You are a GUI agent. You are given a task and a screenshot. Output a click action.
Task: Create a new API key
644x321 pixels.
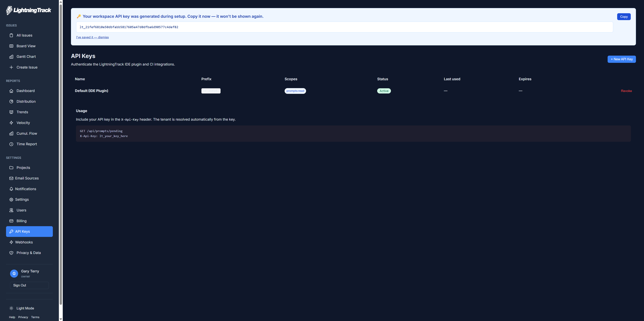coord(622,59)
